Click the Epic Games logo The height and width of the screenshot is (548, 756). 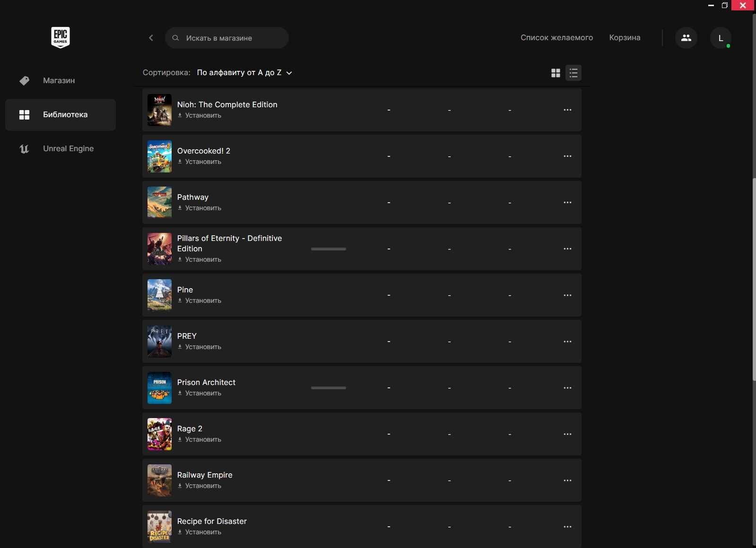tap(61, 37)
